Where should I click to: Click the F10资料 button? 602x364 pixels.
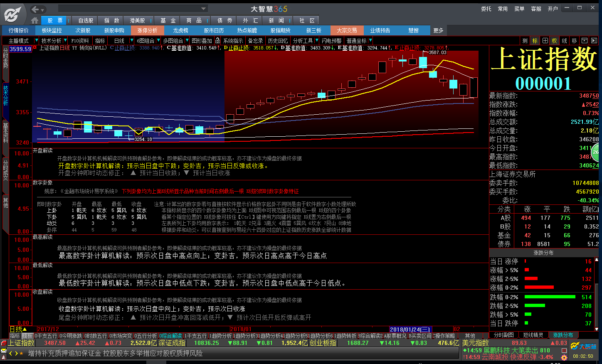click(80, 40)
